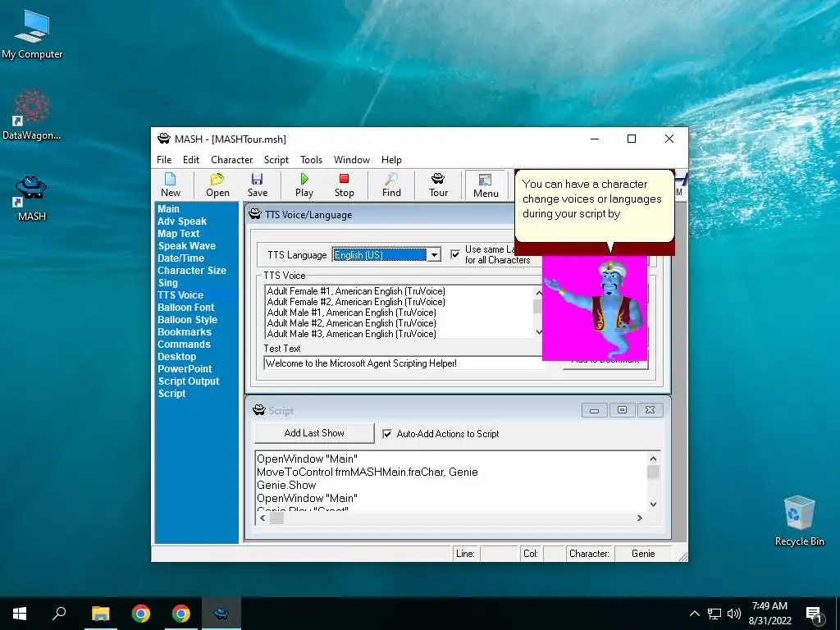Open File Explorer from taskbar
The height and width of the screenshot is (630, 840).
point(100,614)
